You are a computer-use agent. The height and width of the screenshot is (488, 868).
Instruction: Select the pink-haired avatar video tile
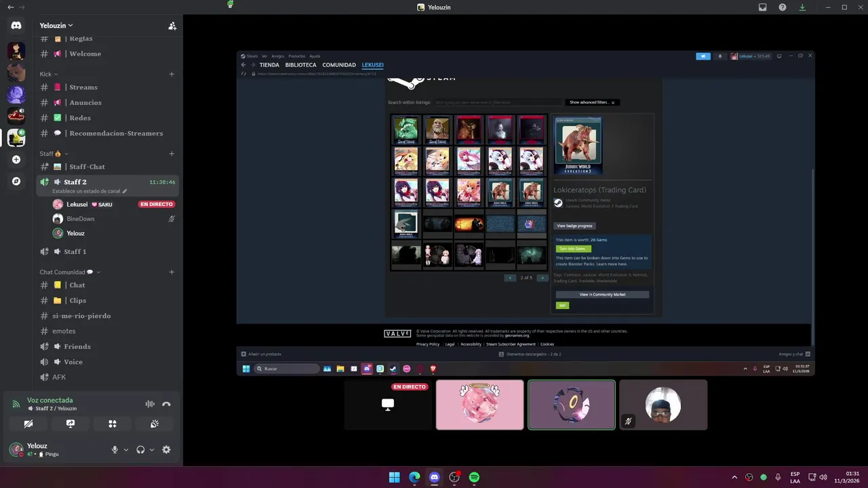point(480,405)
